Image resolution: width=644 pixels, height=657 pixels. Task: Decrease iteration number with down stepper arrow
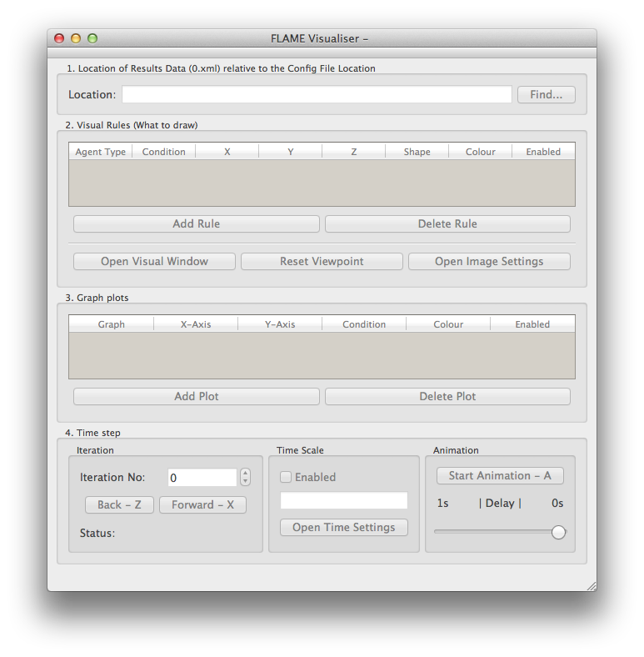click(246, 481)
